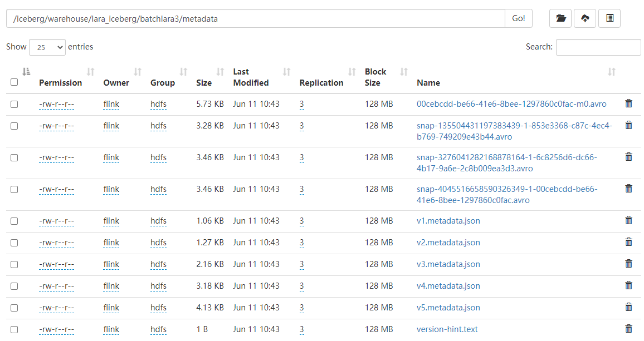This screenshot has width=644, height=341.
Task: Delete v1.metadata.json with its trash icon
Action: tap(628, 221)
